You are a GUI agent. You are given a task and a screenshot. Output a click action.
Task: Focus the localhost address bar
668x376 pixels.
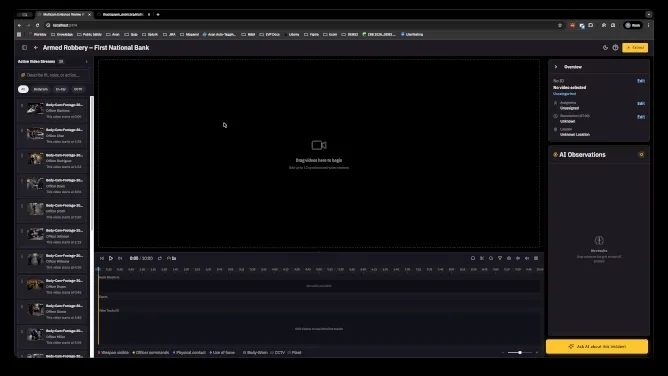tap(298, 25)
